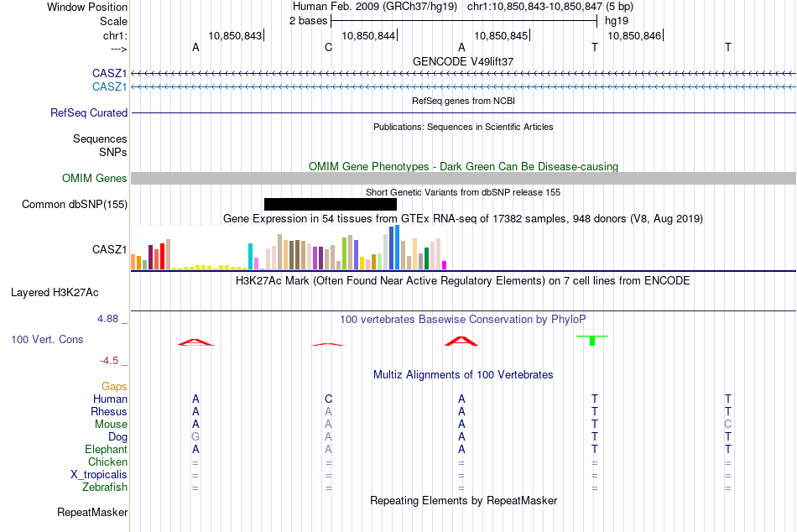Click the Gaps label in Multiz track

click(x=114, y=386)
